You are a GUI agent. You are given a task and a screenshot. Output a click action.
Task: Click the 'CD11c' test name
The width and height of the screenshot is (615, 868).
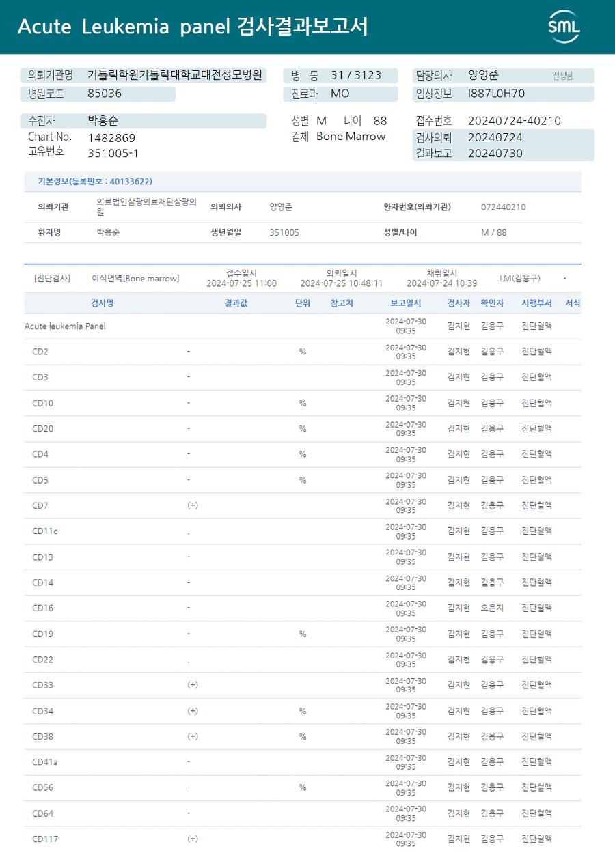45,531
